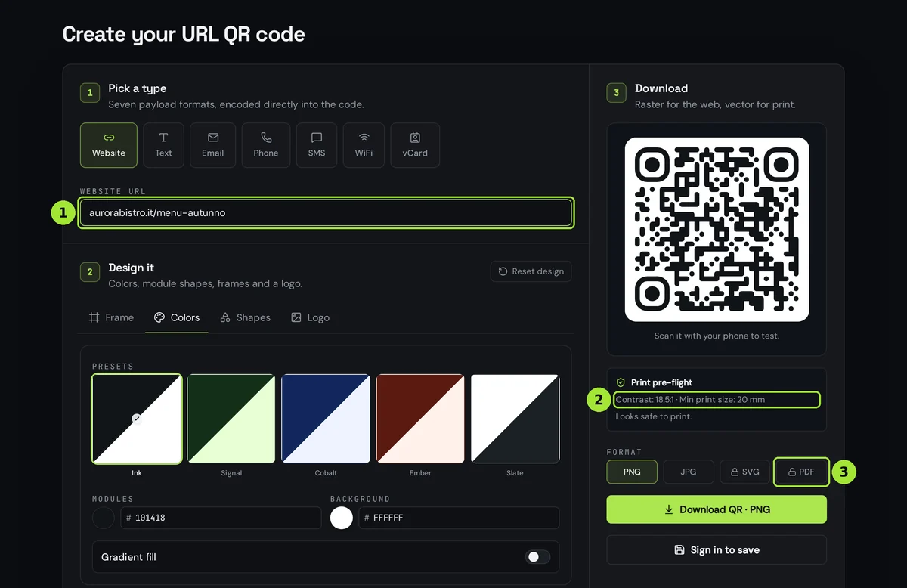
Task: Switch to the Colors tab
Action: [177, 317]
